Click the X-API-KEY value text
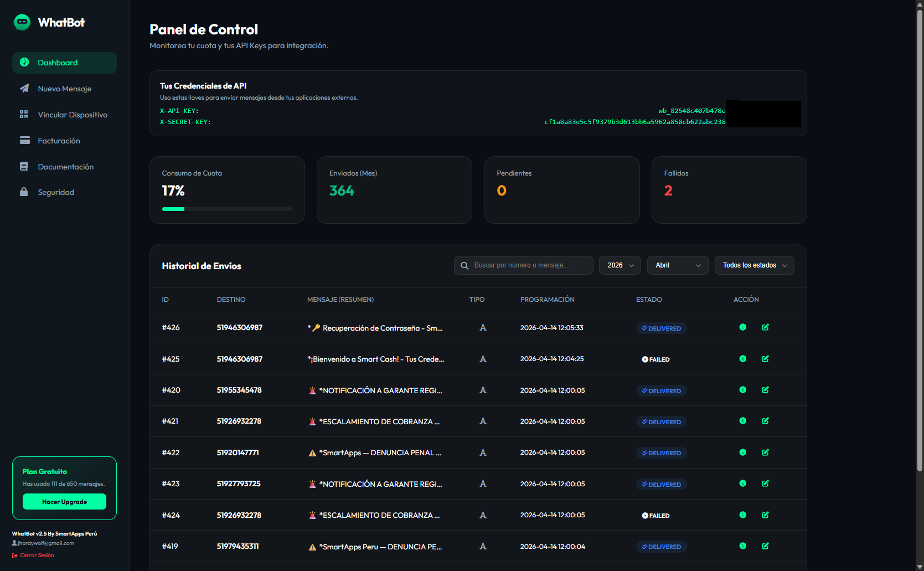Viewport: 924px width, 571px height. (x=691, y=111)
